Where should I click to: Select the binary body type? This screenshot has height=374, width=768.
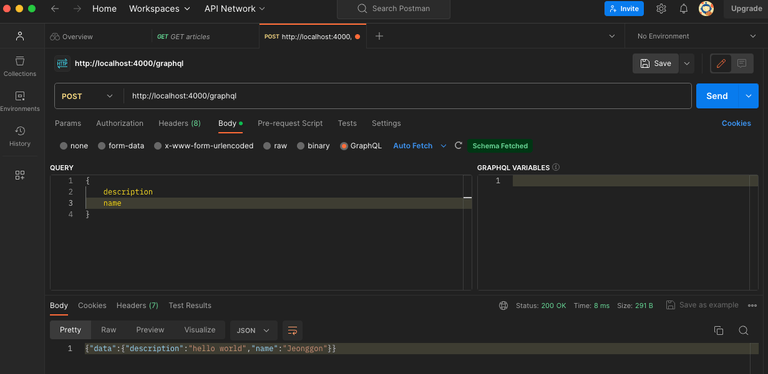313,146
